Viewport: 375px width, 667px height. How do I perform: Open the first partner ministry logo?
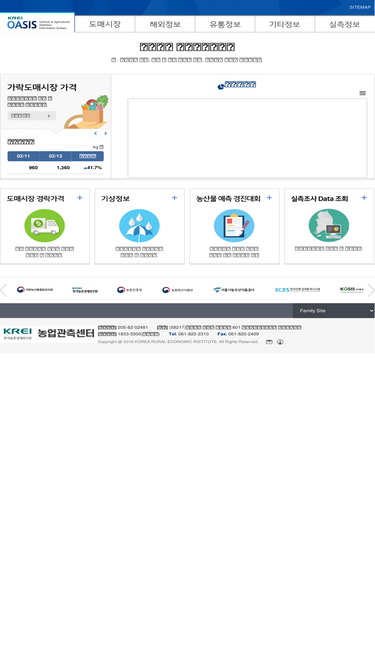(x=35, y=290)
